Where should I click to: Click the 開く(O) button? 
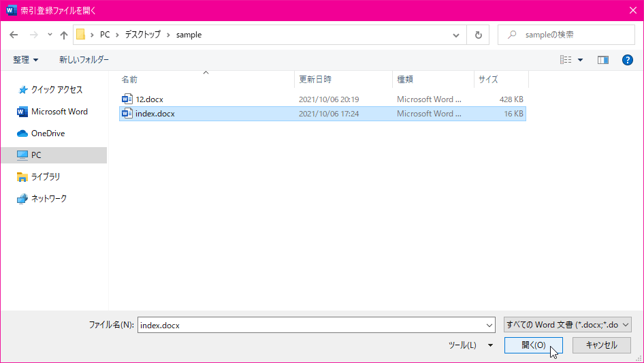tap(534, 345)
